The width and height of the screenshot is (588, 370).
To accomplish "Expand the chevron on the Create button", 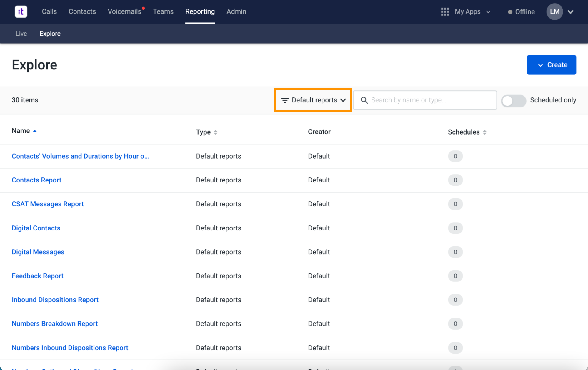I will [540, 65].
